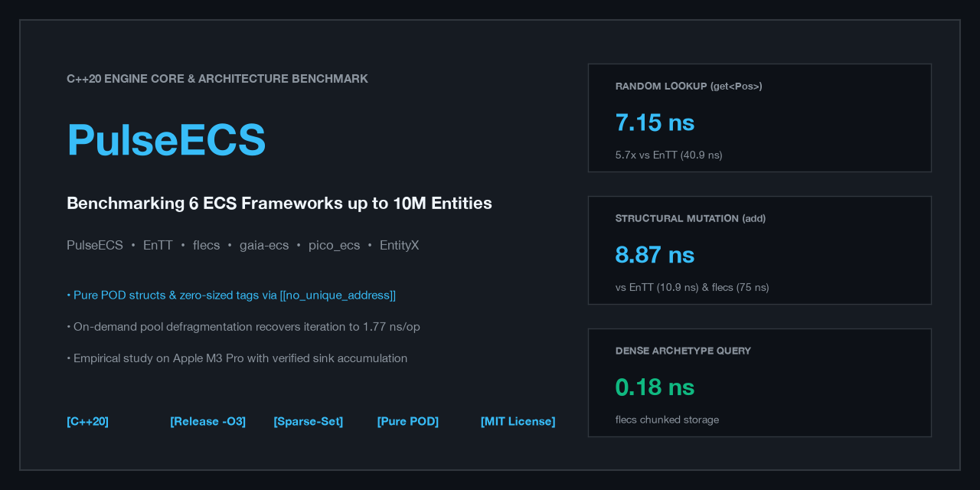
Task: Click the Apple M3 Pro empirical study bullet
Action: point(237,358)
